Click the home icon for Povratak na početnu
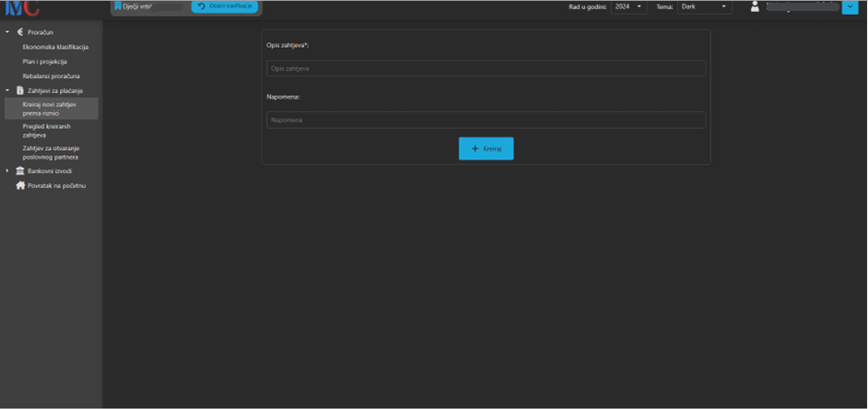The image size is (868, 409). (20, 185)
